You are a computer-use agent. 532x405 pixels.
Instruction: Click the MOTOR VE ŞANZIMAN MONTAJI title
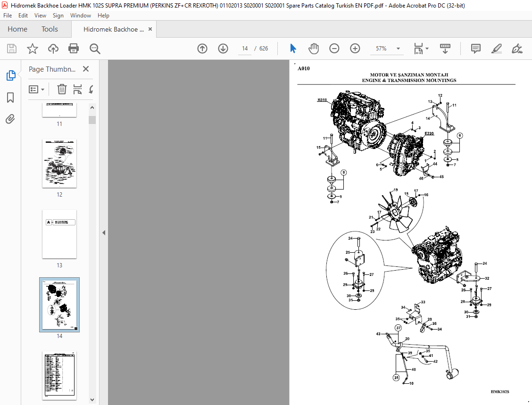point(409,74)
